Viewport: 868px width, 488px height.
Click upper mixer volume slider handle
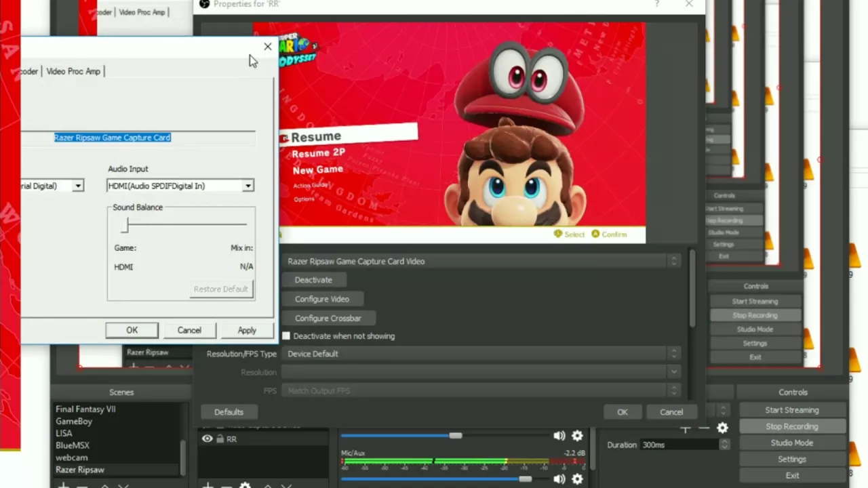[456, 436]
